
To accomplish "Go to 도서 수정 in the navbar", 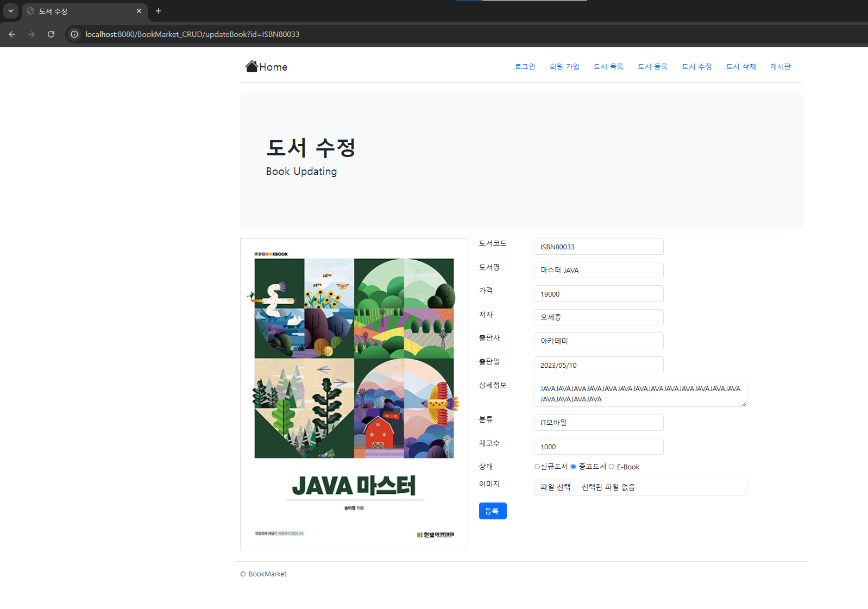I will pyautogui.click(x=697, y=67).
